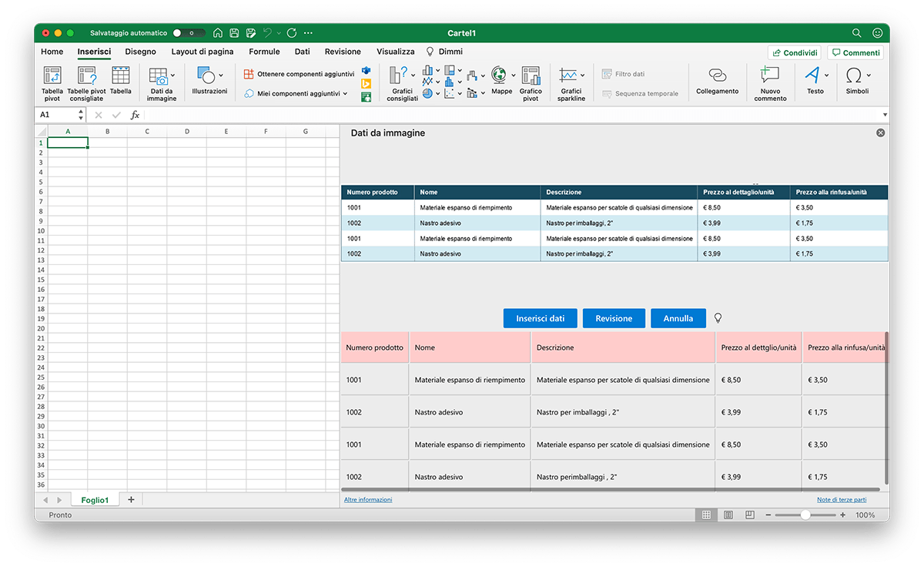
Task: Open the Altre informazioni link
Action: point(367,500)
